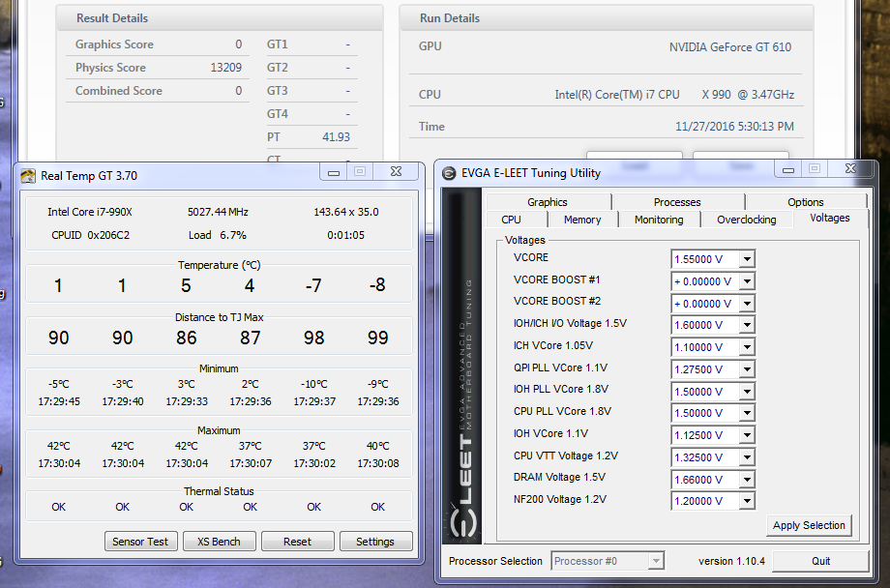Open the IOH VCore 1.1V dropdown
Screen dimensions: 890x588
click(x=747, y=435)
